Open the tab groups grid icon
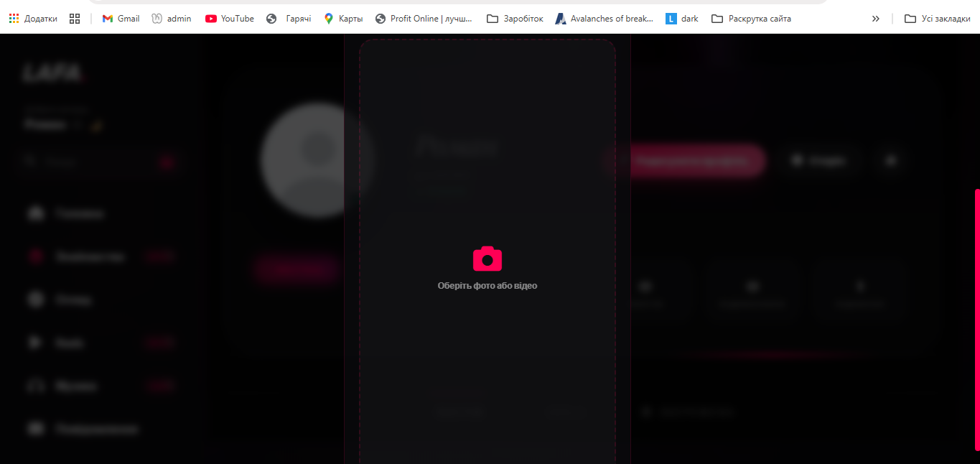The height and width of the screenshot is (464, 980). point(75,19)
